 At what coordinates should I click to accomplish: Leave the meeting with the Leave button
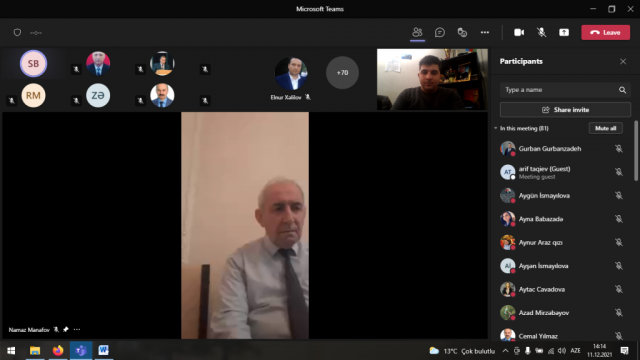[605, 32]
